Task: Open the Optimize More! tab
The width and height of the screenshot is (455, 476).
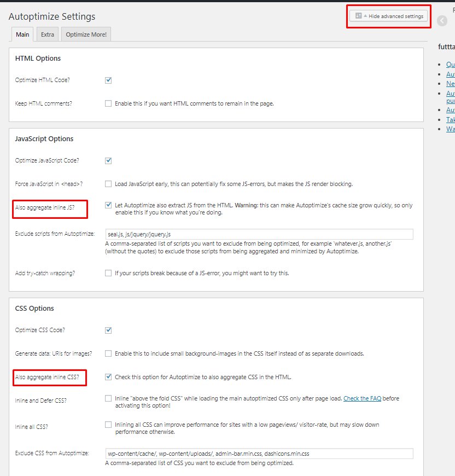Action: tap(86, 34)
